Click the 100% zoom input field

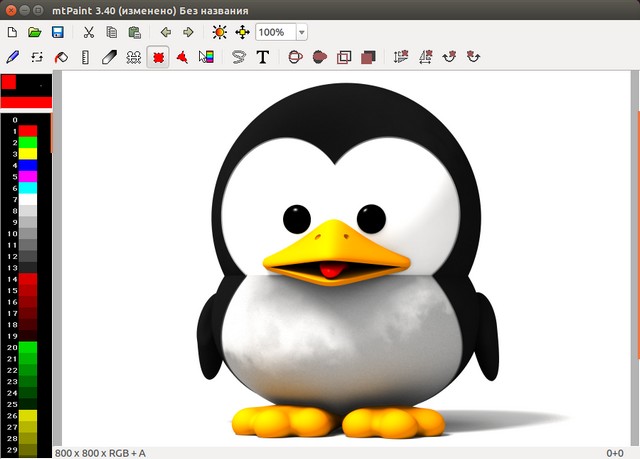pos(276,32)
